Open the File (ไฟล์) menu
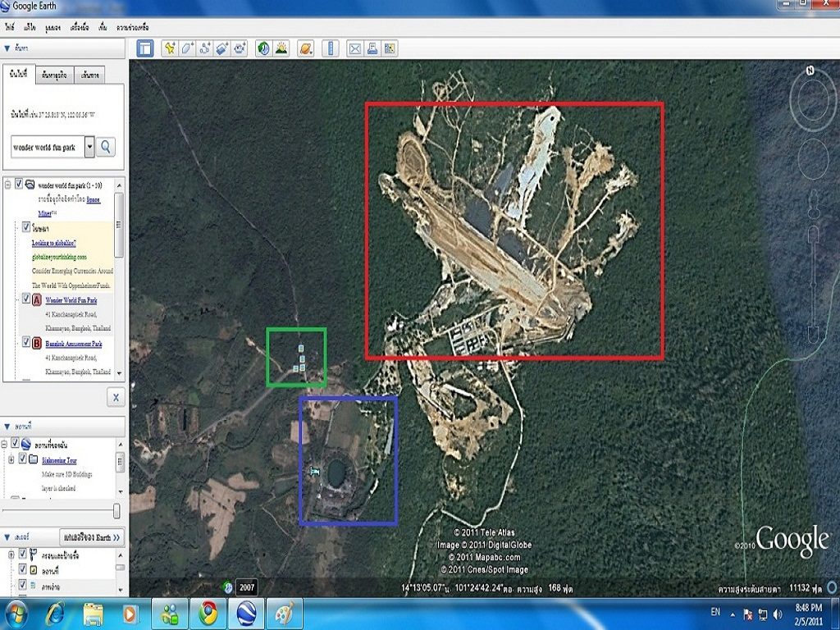Viewport: 840px width, 630px height. (x=10, y=27)
